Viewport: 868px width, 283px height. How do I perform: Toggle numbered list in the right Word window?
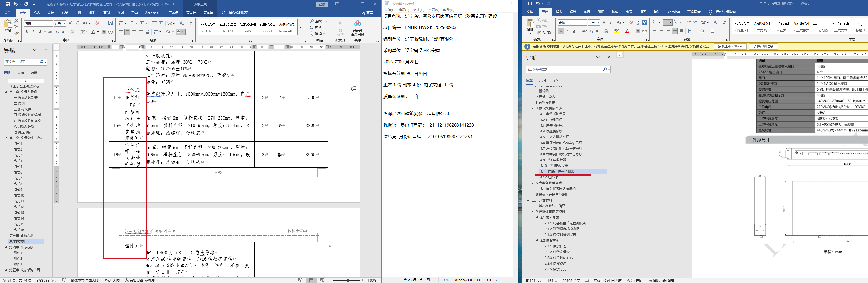point(666,23)
